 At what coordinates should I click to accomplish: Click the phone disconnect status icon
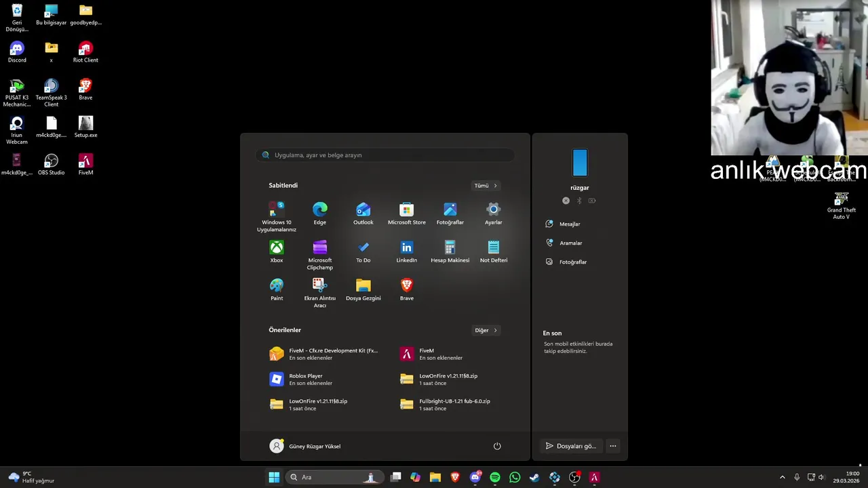(566, 201)
